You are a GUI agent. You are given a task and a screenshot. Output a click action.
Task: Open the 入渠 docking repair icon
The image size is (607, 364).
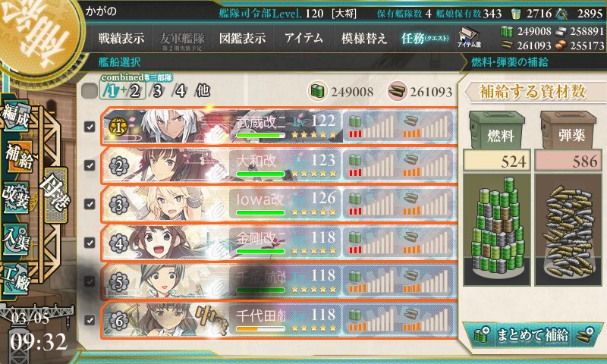pyautogui.click(x=15, y=240)
